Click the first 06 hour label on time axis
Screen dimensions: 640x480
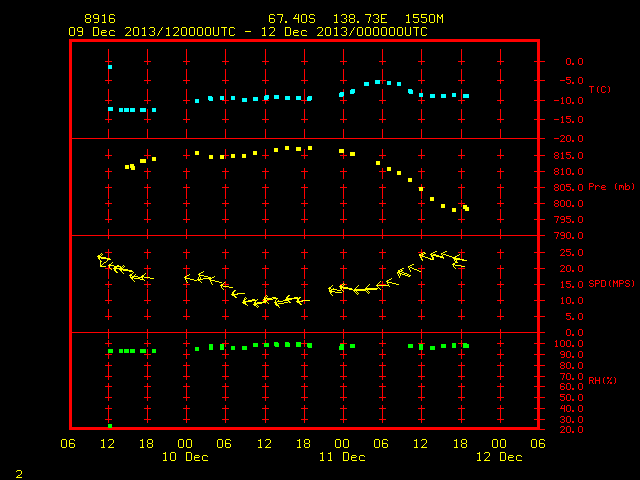[x=68, y=444]
